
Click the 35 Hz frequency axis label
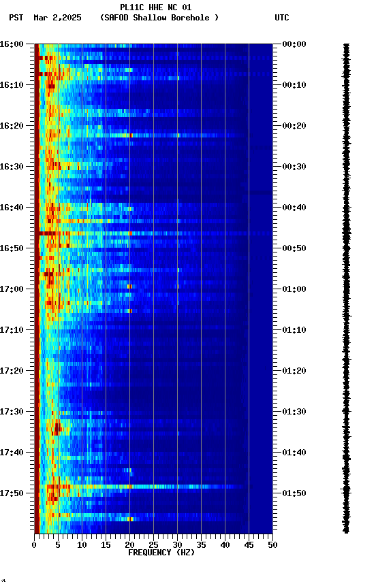tap(201, 545)
